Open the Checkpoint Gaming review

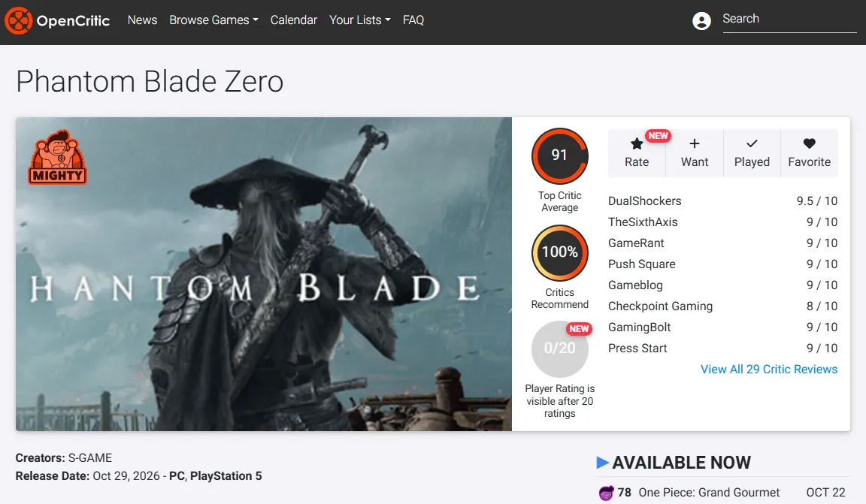[660, 306]
